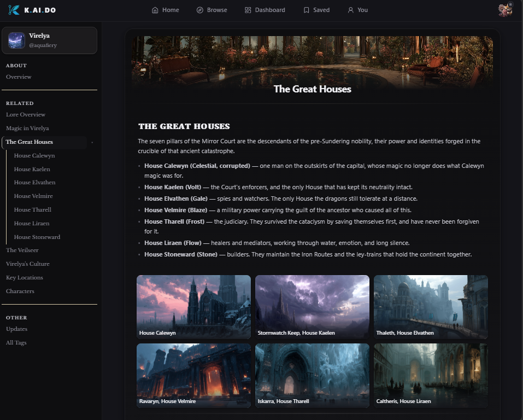This screenshot has height=420, width=523.
Task: Click bold text House Elvathen (Gale)
Action: [x=176, y=199]
